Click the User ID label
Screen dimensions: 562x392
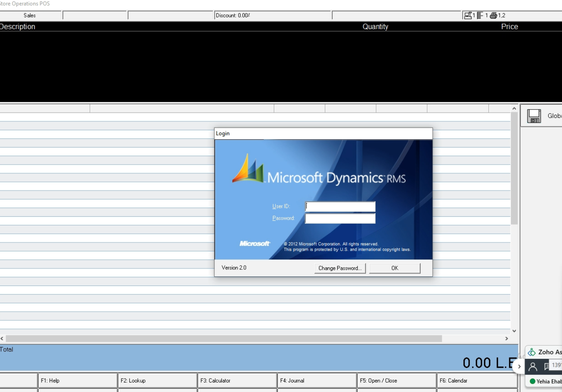point(281,206)
